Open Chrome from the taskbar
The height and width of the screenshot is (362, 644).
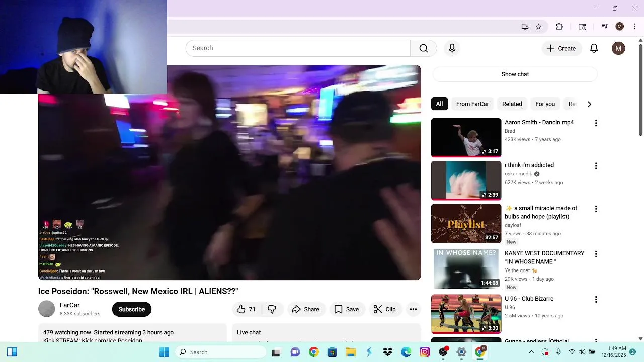(313, 352)
